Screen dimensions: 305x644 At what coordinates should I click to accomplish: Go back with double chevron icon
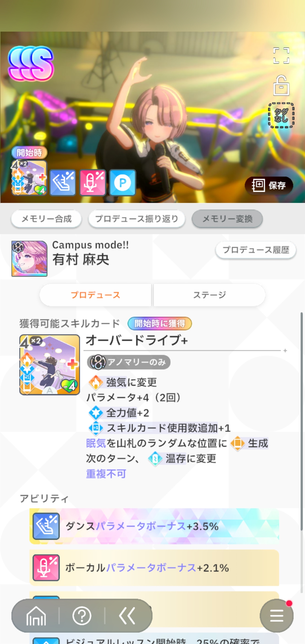(127, 616)
